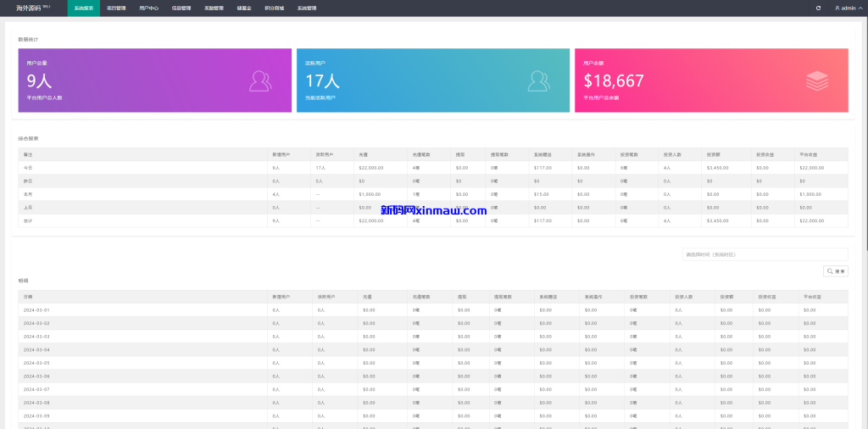Open the 用户中心 menu
The image size is (868, 429).
tap(148, 8)
